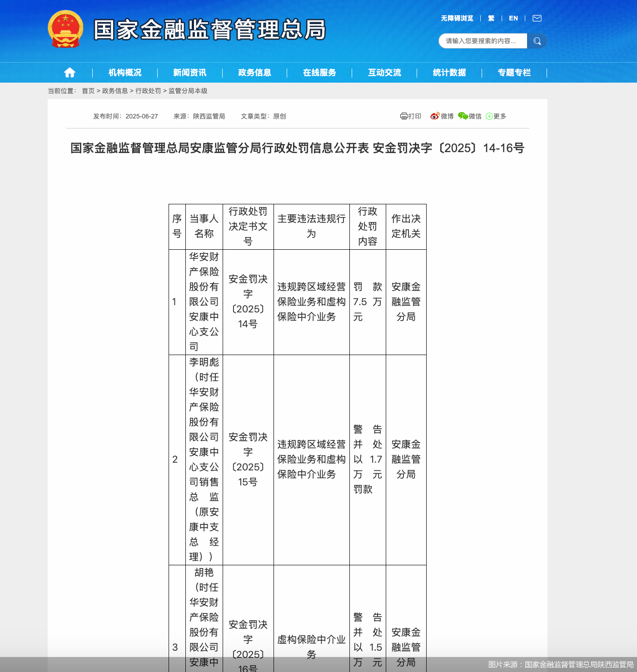This screenshot has width=637, height=672.
Task: Click publish date 2025-06-27
Action: pos(142,116)
